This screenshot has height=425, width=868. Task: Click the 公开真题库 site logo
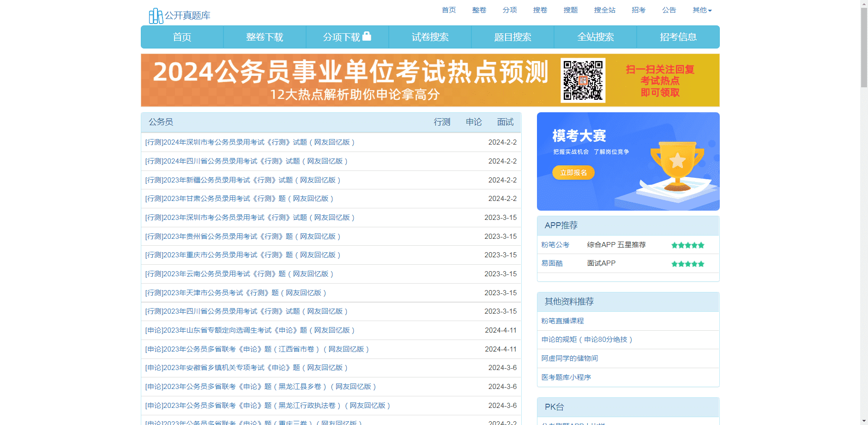click(x=180, y=15)
